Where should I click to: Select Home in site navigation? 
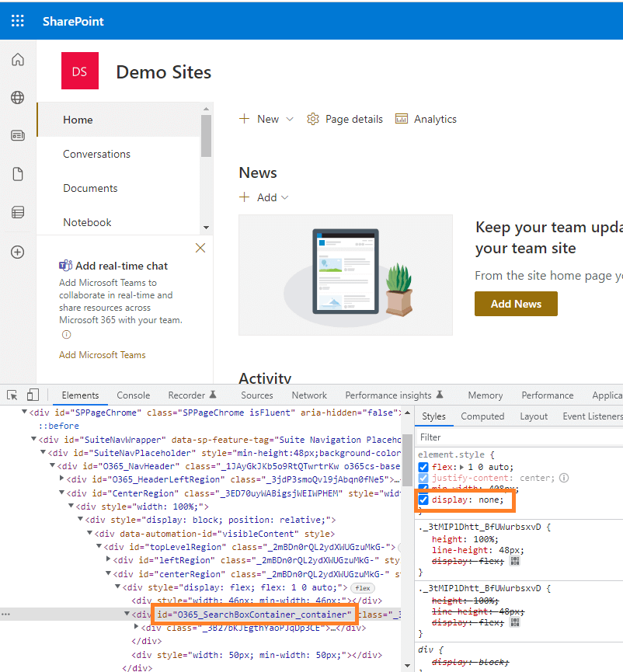pyautogui.click(x=78, y=120)
